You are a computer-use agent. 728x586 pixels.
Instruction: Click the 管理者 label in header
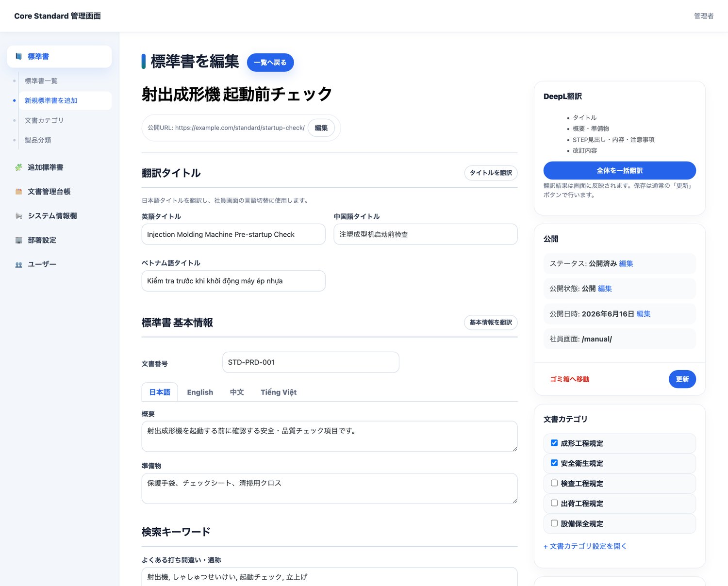704,16
